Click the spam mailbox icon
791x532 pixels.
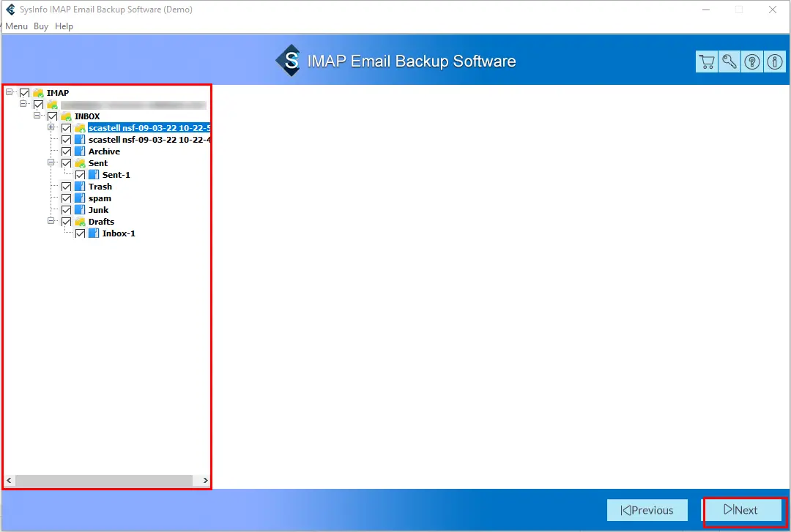pos(80,198)
